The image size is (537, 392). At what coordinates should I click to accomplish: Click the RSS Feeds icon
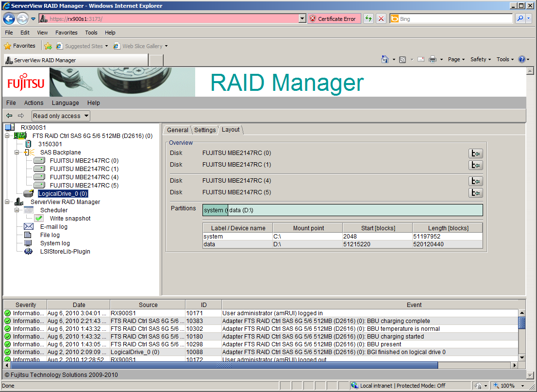403,60
